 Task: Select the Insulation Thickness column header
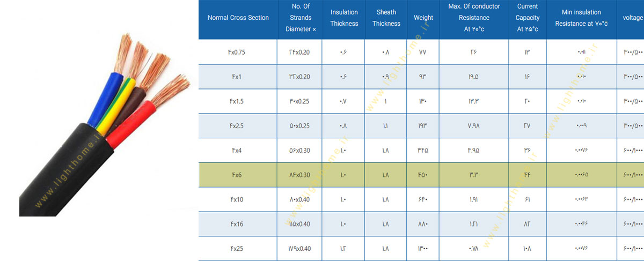click(344, 18)
